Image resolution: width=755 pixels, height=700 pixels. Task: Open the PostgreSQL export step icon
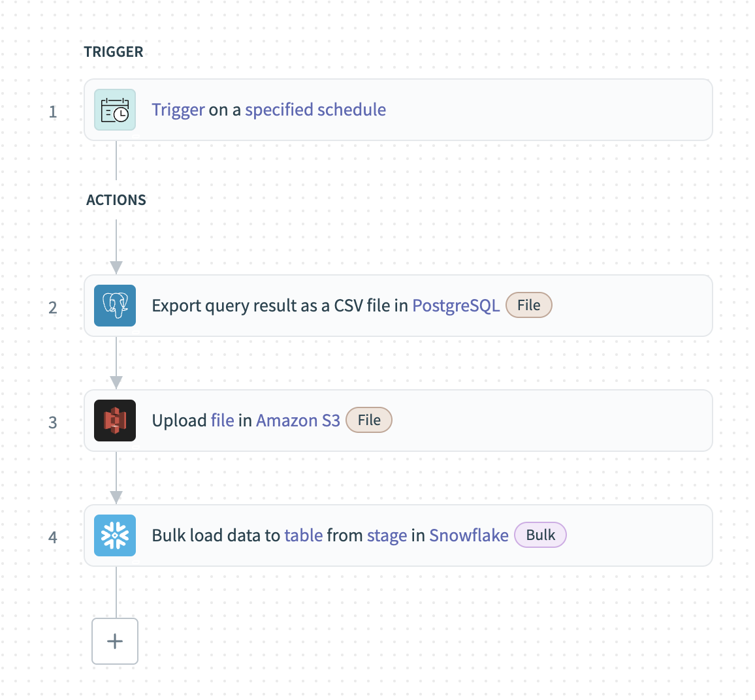pos(114,305)
